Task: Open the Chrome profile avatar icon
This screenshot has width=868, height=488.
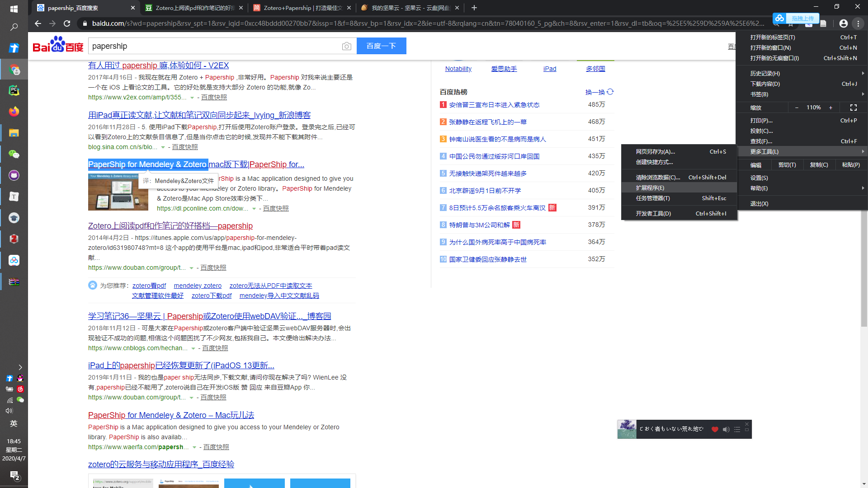Action: coord(844,23)
